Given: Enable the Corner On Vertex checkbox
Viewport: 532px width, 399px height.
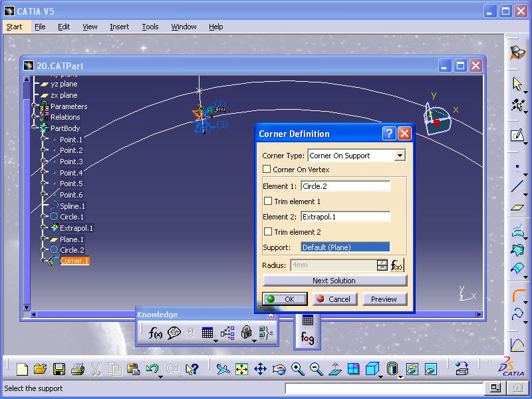Looking at the screenshot, I should [x=267, y=170].
